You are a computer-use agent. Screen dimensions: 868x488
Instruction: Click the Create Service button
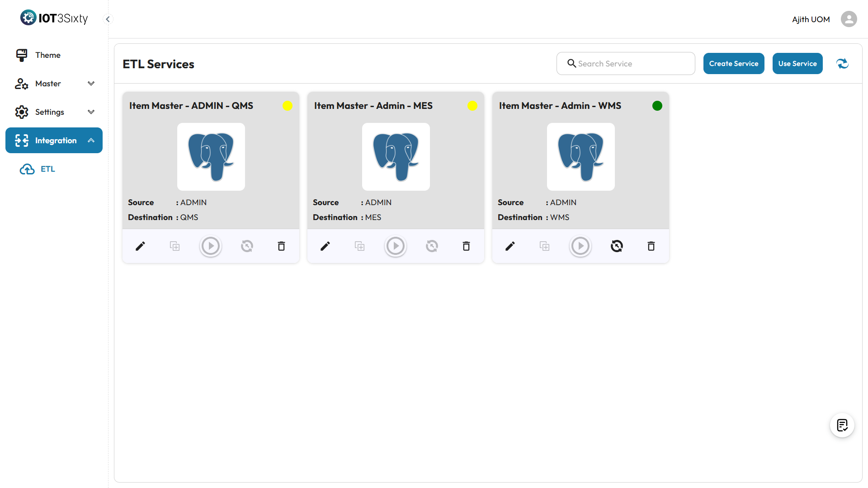(733, 64)
